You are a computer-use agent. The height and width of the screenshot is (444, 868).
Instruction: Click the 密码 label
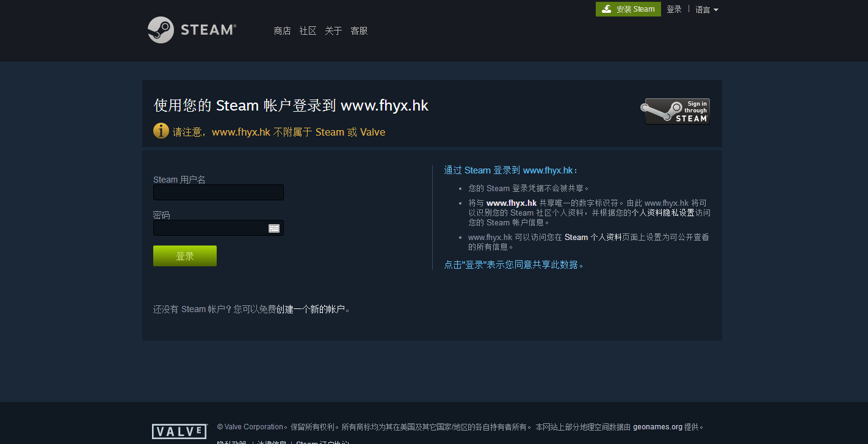162,215
